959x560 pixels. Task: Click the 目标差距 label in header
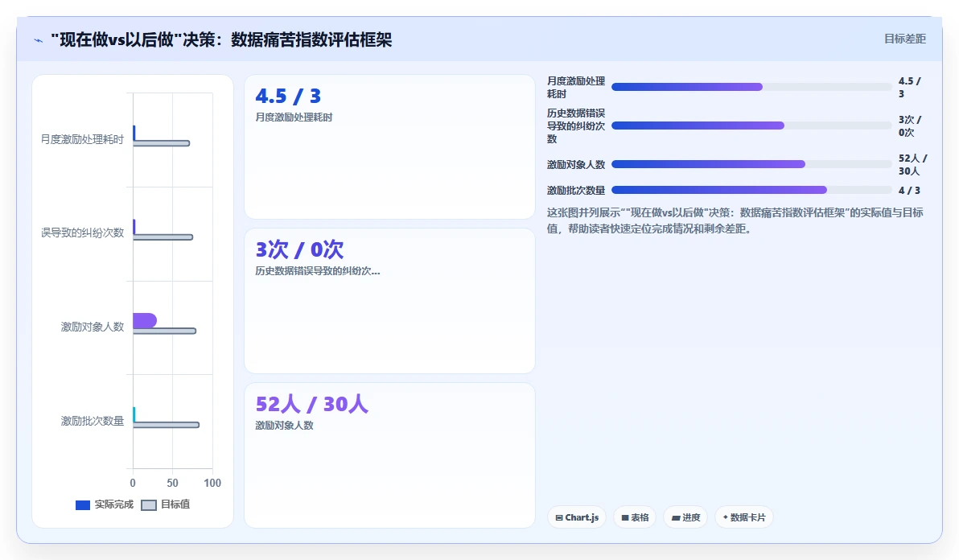(904, 39)
